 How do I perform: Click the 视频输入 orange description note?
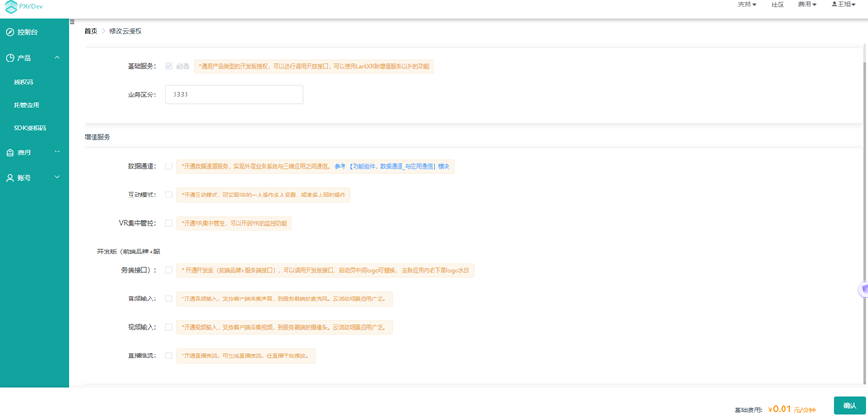[285, 327]
